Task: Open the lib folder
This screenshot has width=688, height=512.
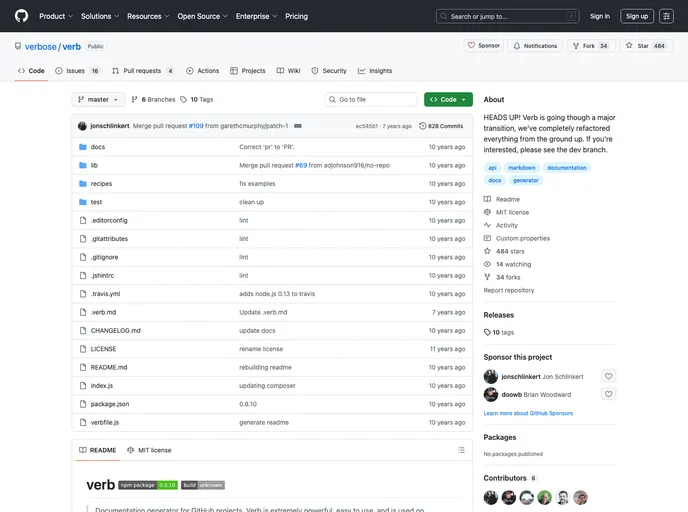Action: point(94,165)
